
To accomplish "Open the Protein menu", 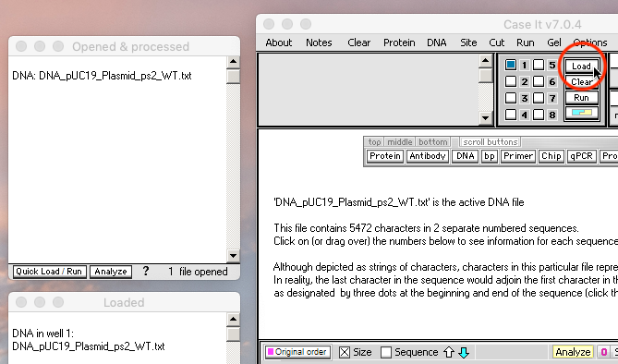I will (399, 42).
